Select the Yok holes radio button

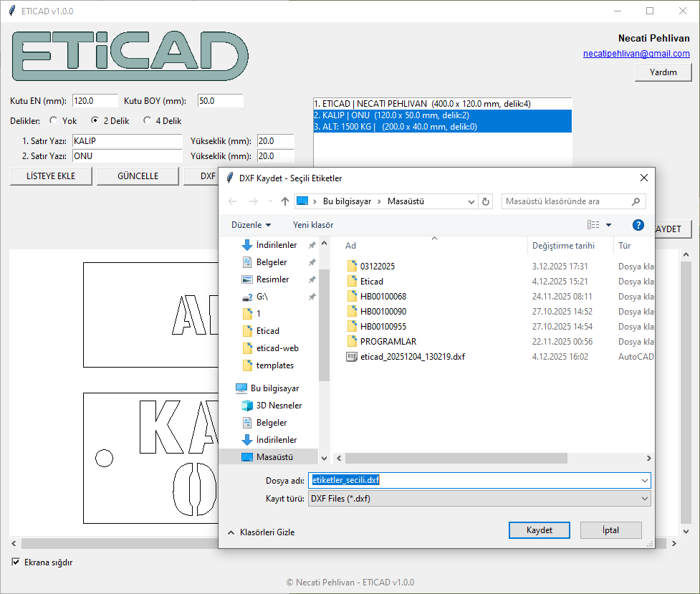(54, 121)
